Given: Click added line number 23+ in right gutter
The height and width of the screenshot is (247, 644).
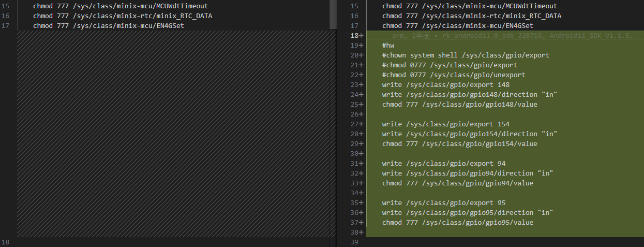Looking at the screenshot, I should pyautogui.click(x=357, y=85).
